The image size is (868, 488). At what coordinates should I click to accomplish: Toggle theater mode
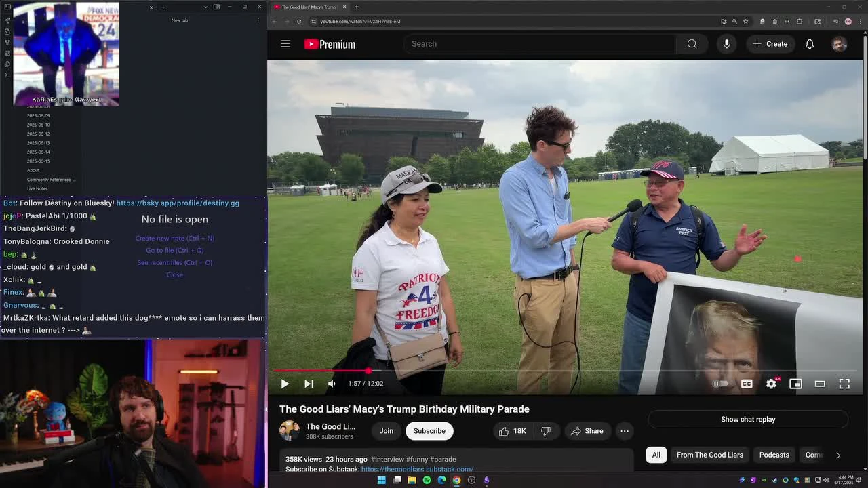tap(820, 384)
